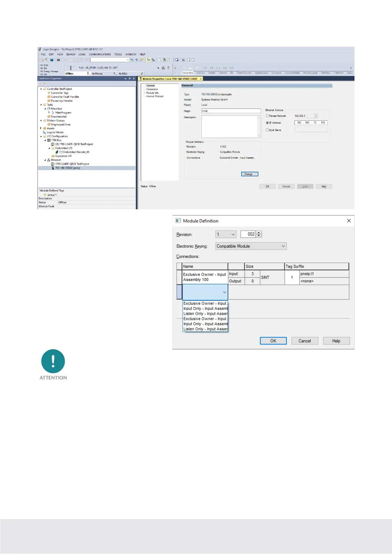This screenshot has width=392, height=554.
Task: Click Help in the Module Definition dialog
Action: [336, 341]
